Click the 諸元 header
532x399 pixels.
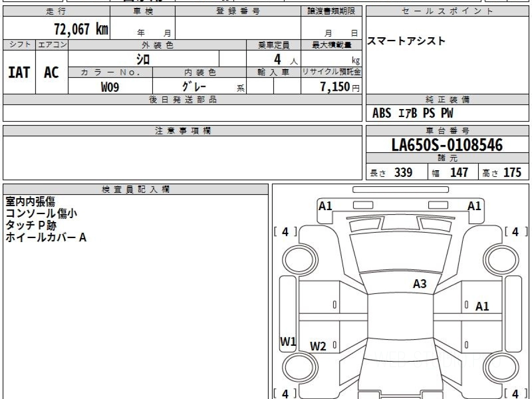click(447, 158)
